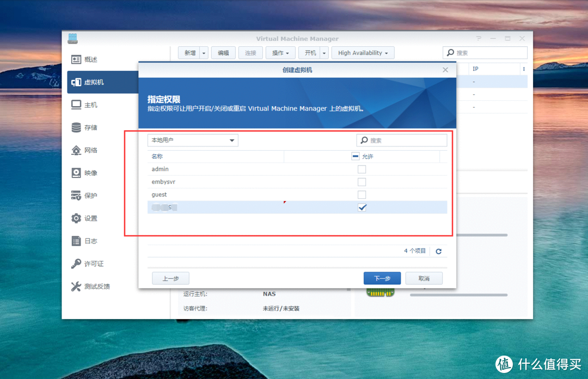Click the 设置 gear icon
588x379 pixels.
point(76,218)
